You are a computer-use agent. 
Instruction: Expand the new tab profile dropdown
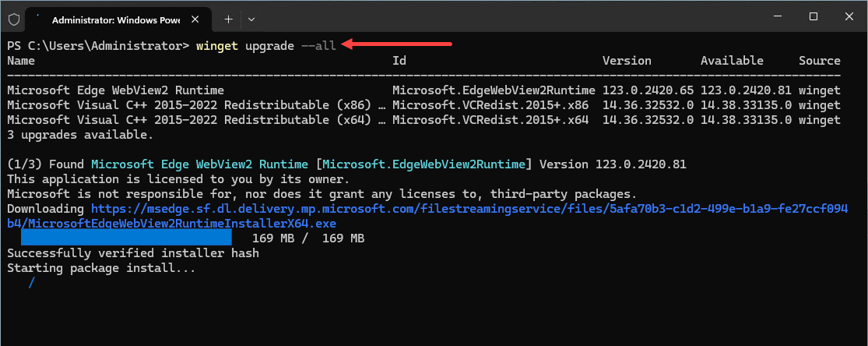(x=251, y=19)
